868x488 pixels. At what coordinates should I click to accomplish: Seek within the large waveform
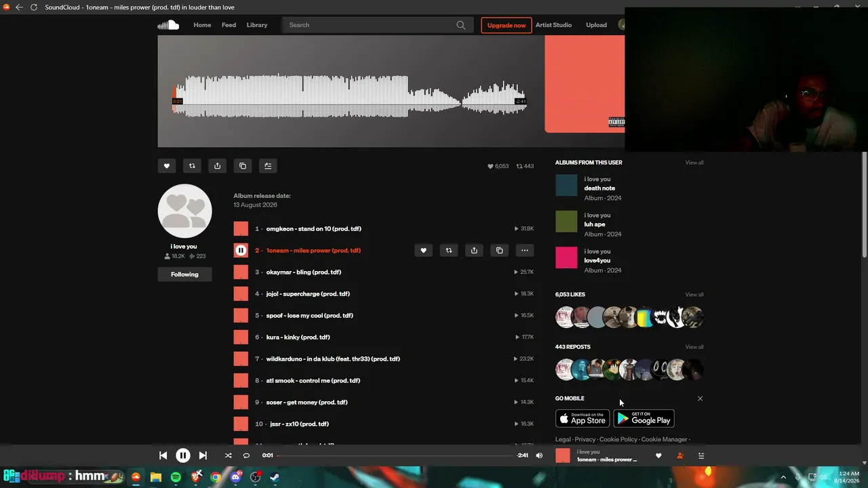tap(350, 96)
